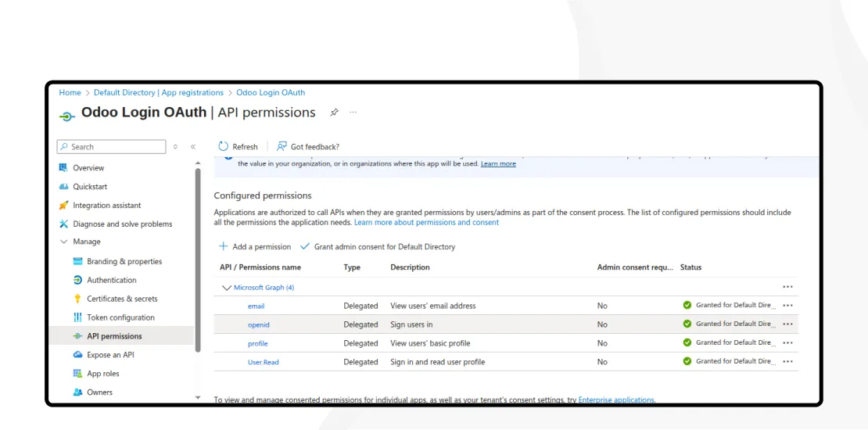
Task: Go to Diagnose and solve problems
Action: tap(122, 224)
